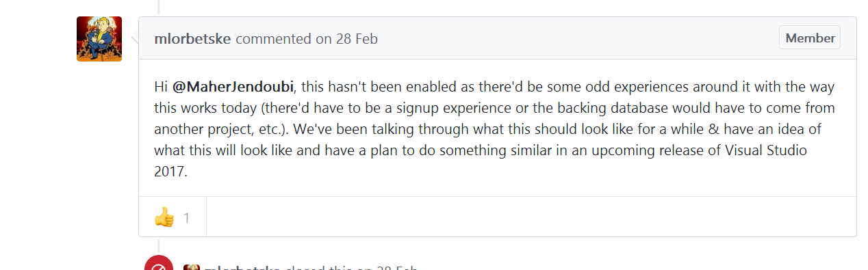This screenshot has height=270, width=868.
Task: Open the small avatar in closed event
Action: click(192, 267)
